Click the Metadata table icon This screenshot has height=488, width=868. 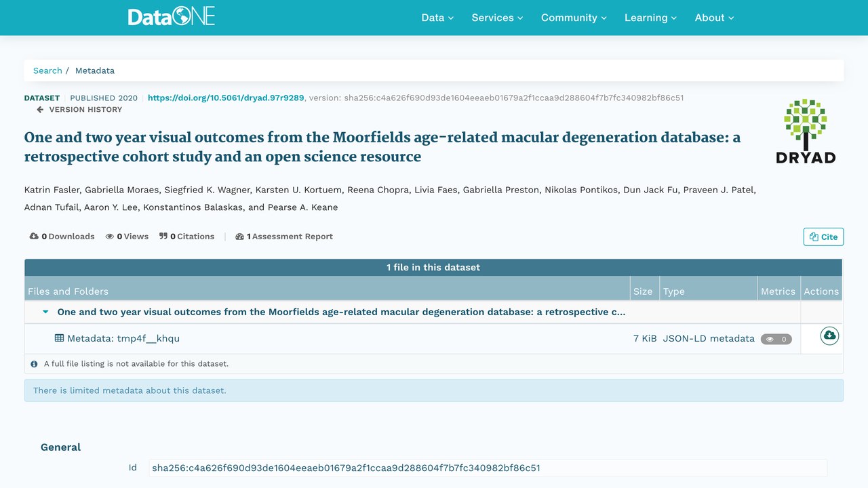pyautogui.click(x=59, y=338)
